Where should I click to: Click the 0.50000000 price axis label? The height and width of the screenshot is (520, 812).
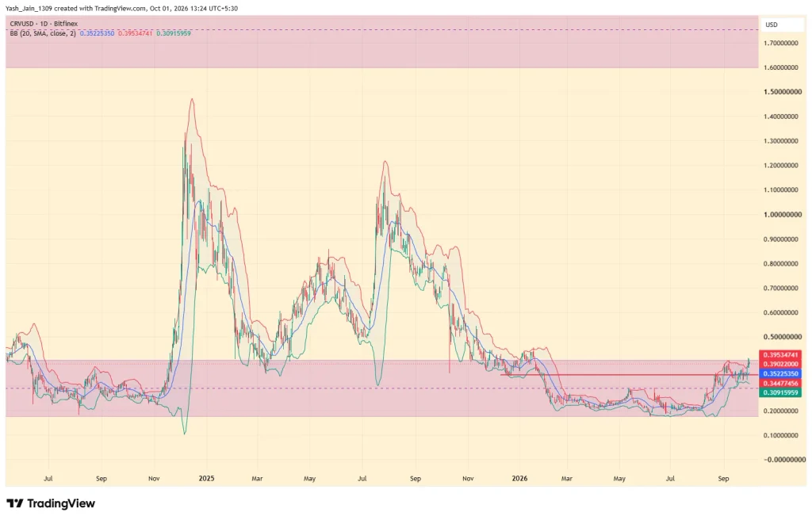[783, 337]
